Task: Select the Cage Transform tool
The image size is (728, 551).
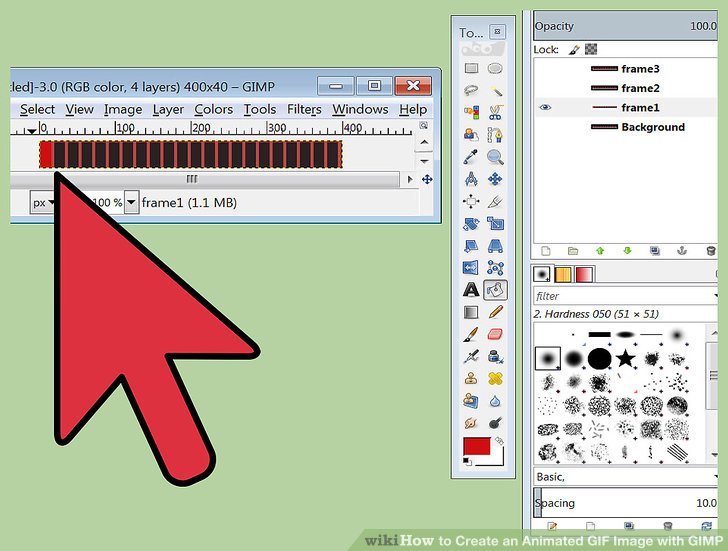Action: click(495, 268)
